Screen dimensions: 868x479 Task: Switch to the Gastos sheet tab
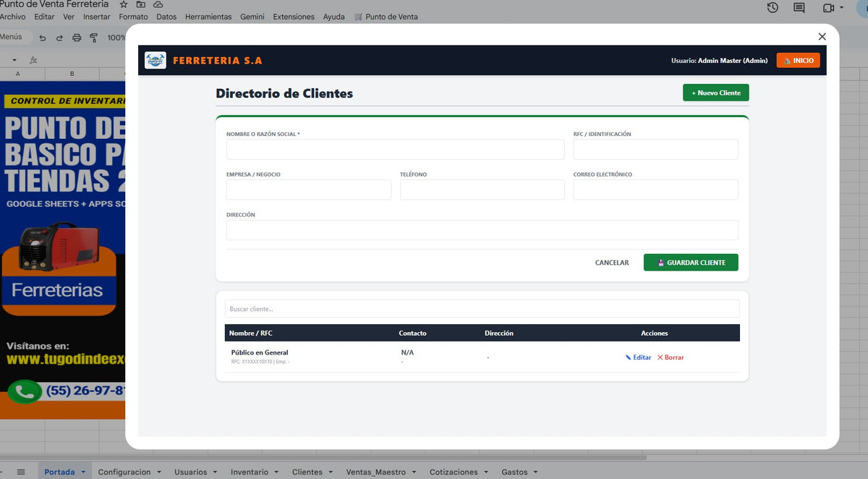click(514, 472)
